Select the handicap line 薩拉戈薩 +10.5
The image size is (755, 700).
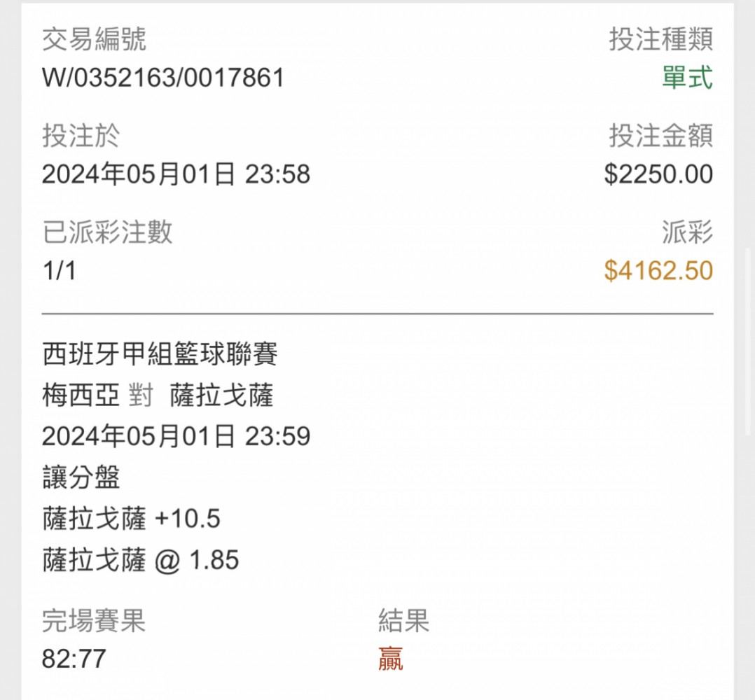[132, 519]
